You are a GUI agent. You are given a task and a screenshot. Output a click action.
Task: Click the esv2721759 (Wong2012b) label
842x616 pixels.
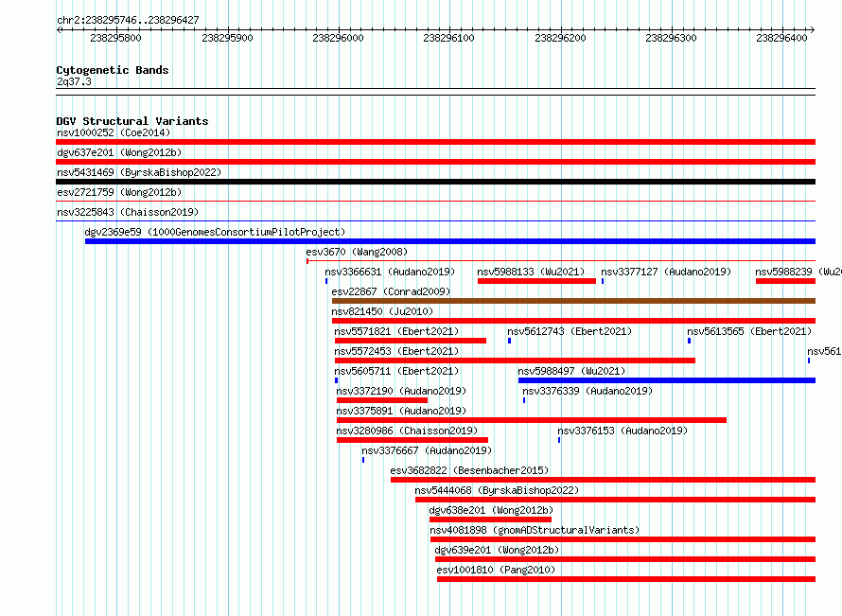click(119, 192)
